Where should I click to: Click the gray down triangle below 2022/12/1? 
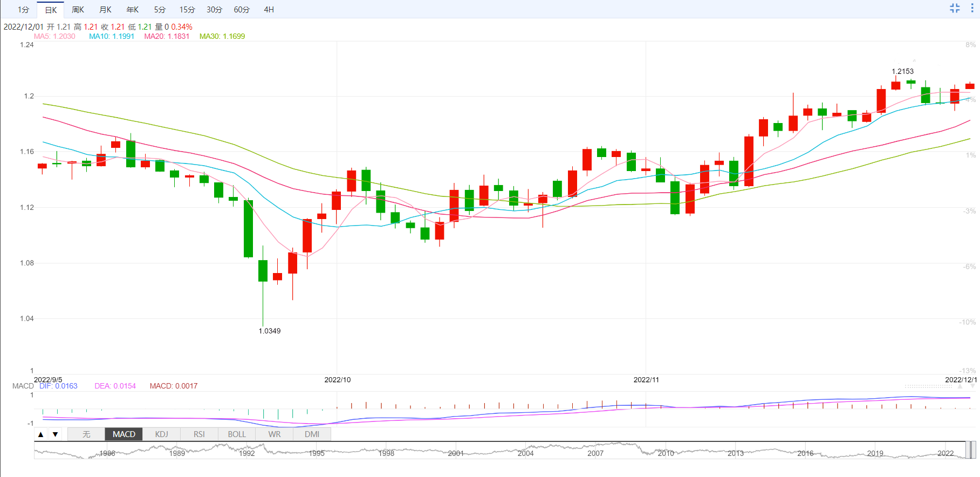click(972, 386)
